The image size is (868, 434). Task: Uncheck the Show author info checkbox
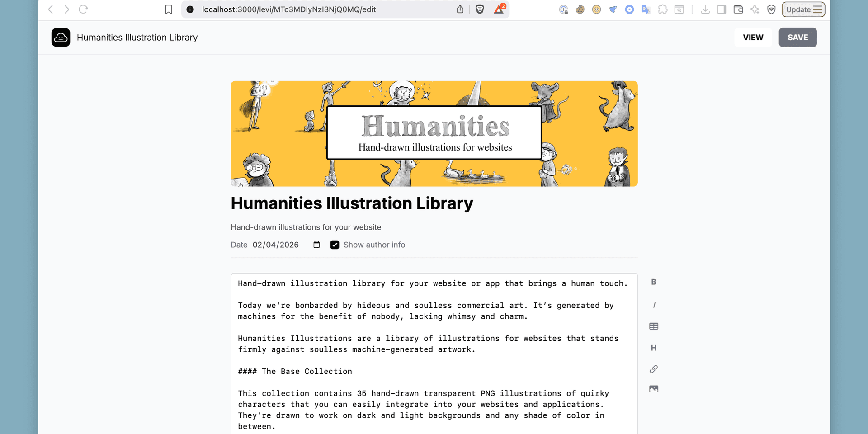click(335, 245)
